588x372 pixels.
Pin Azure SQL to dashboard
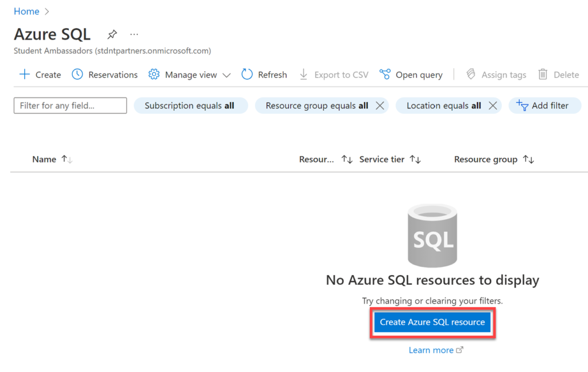[x=112, y=34]
